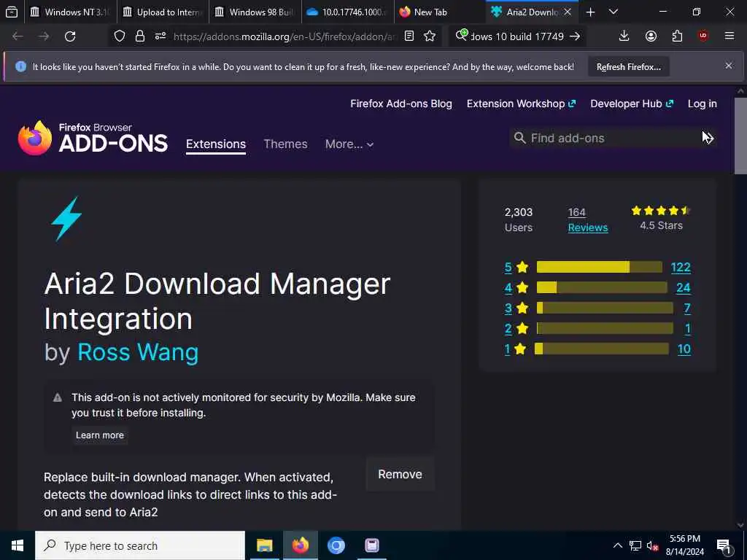Go back with the back arrow
This screenshot has height=560, width=747.
18,36
